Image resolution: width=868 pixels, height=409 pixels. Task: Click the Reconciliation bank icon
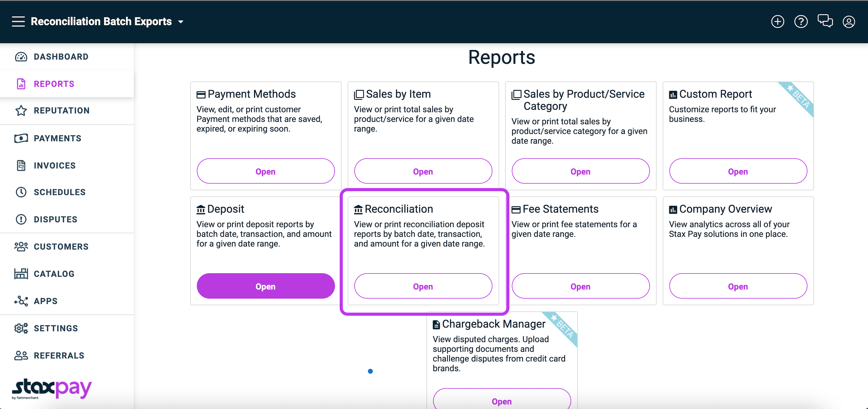click(358, 210)
